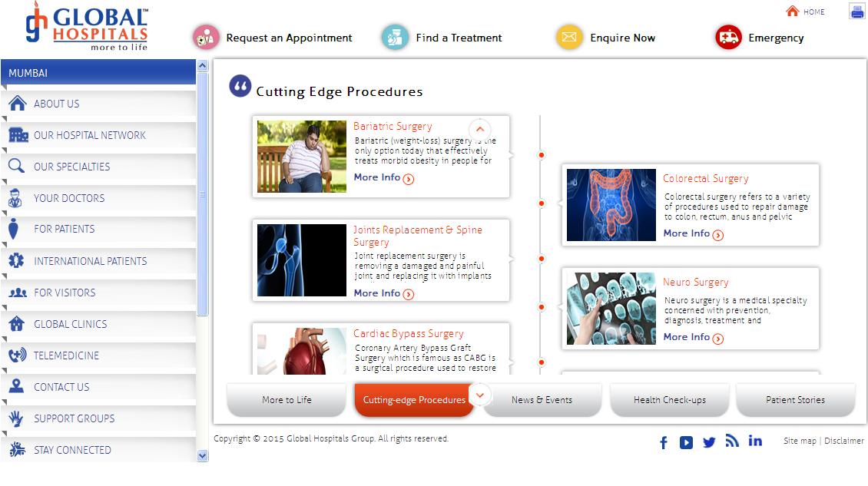Click the Neuro Surgery brain scan thumbnail

[611, 309]
